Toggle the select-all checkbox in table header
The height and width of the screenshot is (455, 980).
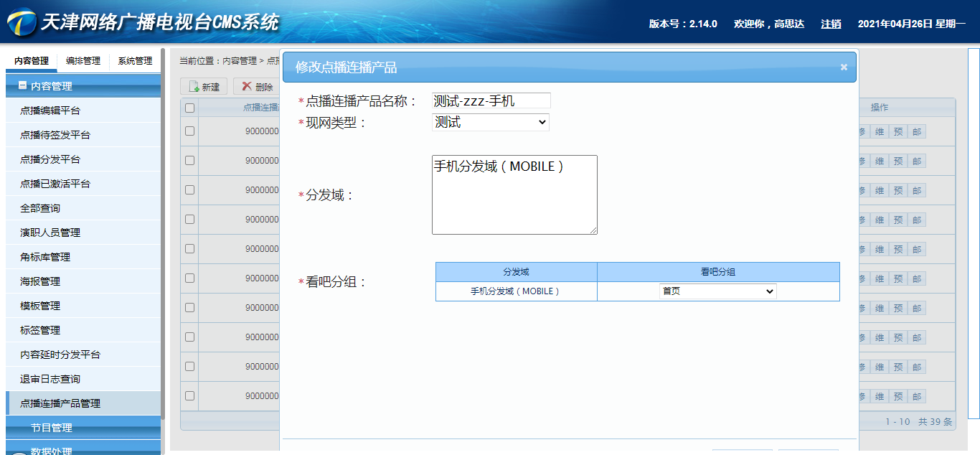(189, 108)
